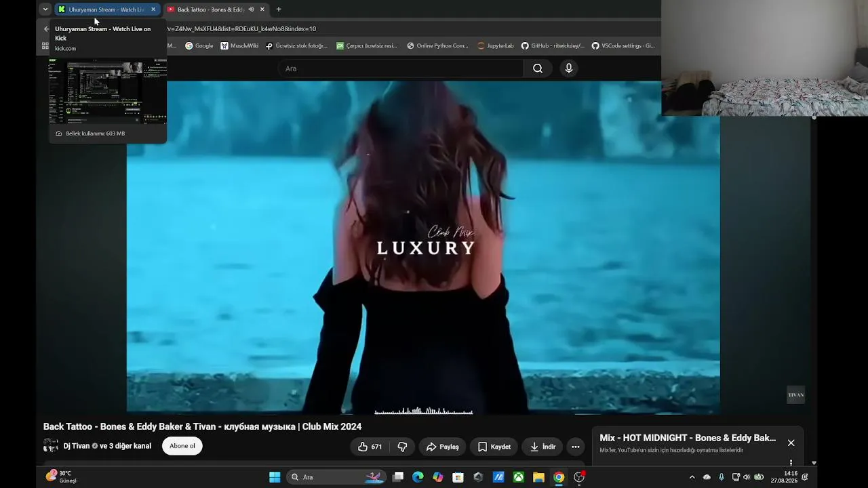Screen dimensions: 868x488
Task: Like the video with 671 likes
Action: coord(370,447)
